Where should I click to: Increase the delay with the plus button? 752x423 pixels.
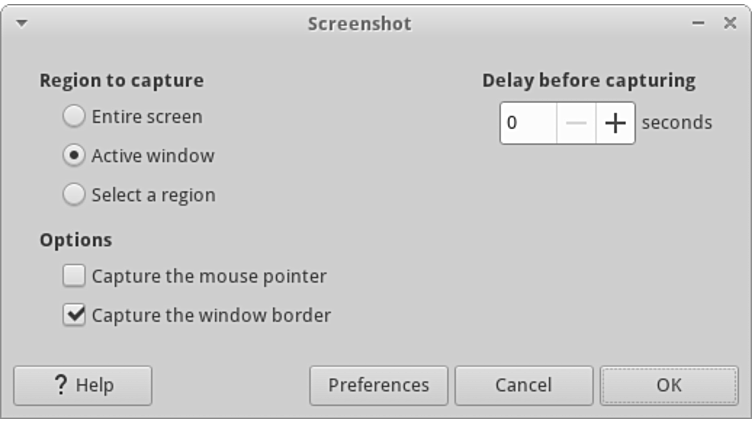pos(615,123)
